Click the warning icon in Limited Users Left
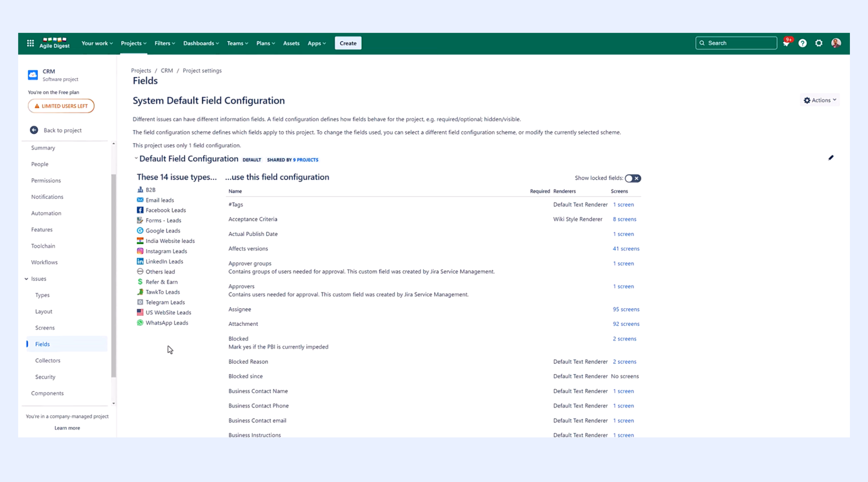 coord(37,106)
